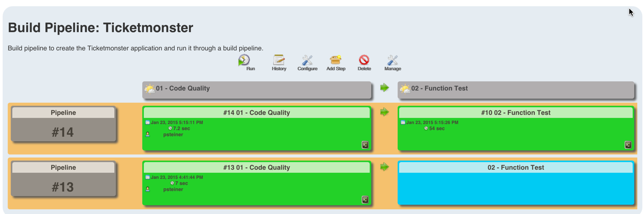The height and width of the screenshot is (214, 644).
Task: Click the pipeline description sentence
Action: pyautogui.click(x=136, y=48)
